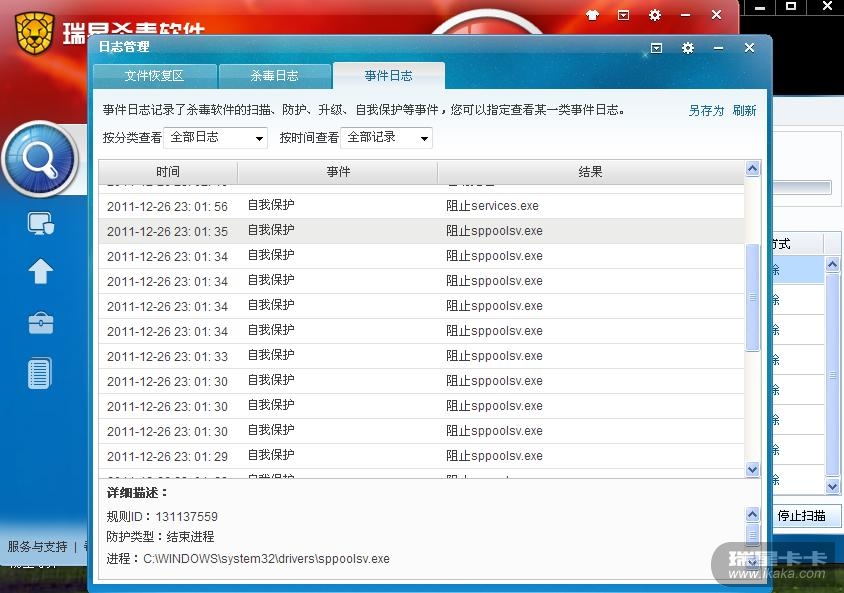Minimize the main Rising antivirus window
Image resolution: width=844 pixels, height=593 pixels.
(685, 15)
